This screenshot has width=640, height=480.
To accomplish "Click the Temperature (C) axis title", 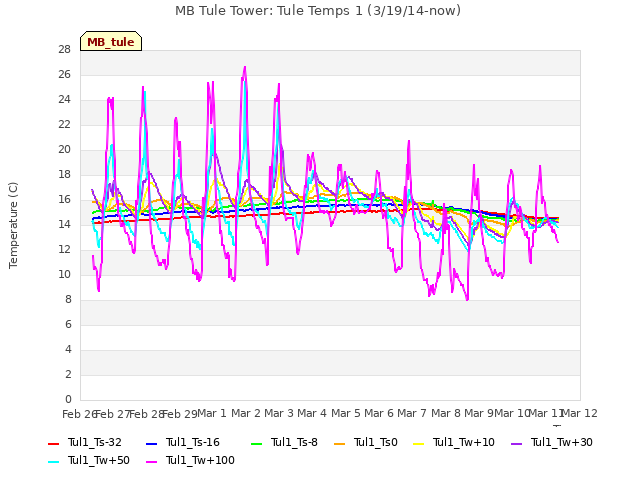I will pyautogui.click(x=13, y=225).
